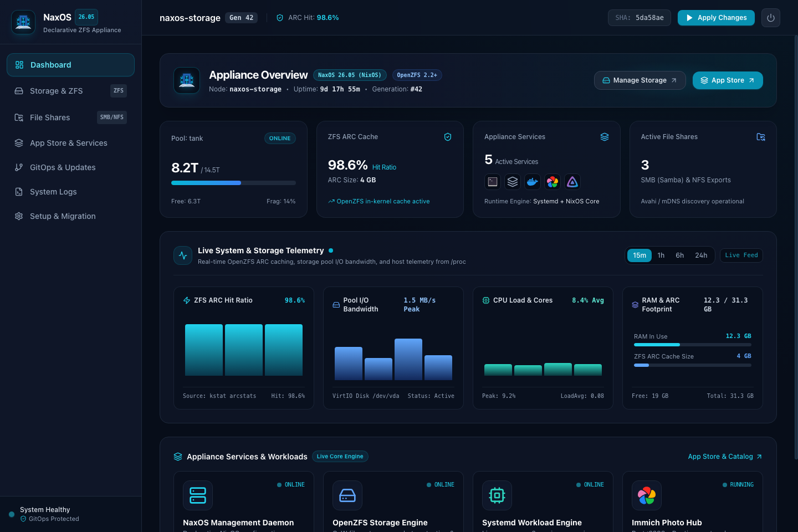Click the ARC Hit shield icon in header
This screenshot has height=532, width=798.
pos(280,18)
